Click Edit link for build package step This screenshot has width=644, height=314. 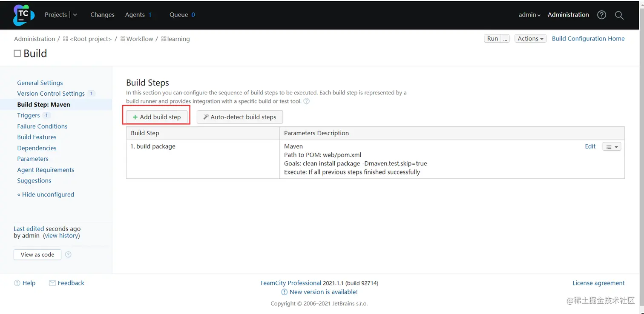(590, 146)
